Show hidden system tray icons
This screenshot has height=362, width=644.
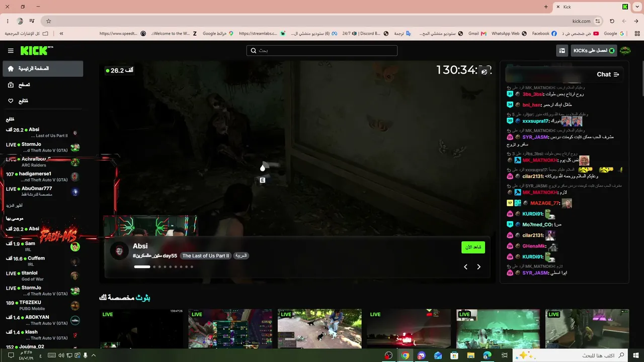tap(94, 355)
